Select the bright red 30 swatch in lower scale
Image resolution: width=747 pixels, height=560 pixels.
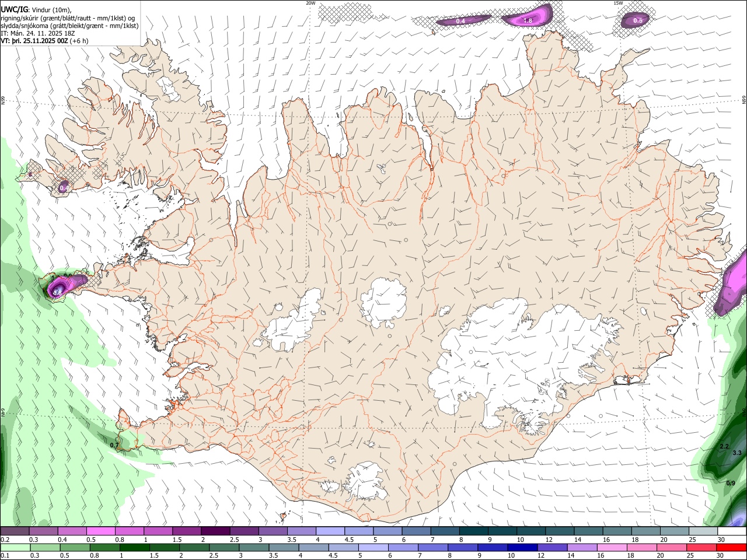(x=732, y=548)
